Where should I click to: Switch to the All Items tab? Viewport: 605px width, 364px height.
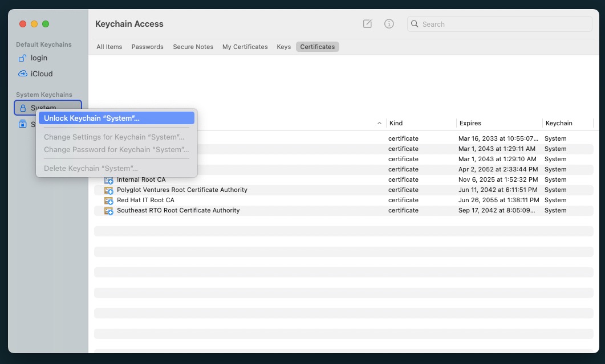pyautogui.click(x=109, y=47)
